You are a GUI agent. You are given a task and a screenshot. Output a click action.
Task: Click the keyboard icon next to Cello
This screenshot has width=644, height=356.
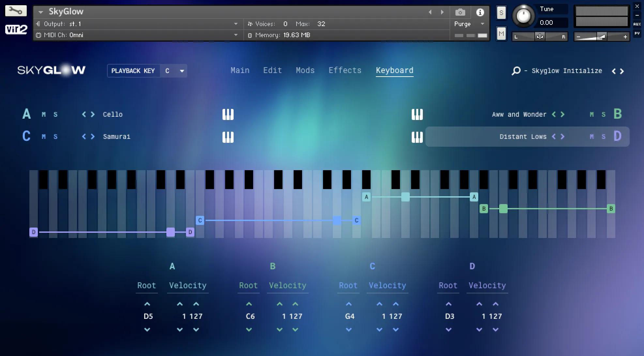pos(228,114)
